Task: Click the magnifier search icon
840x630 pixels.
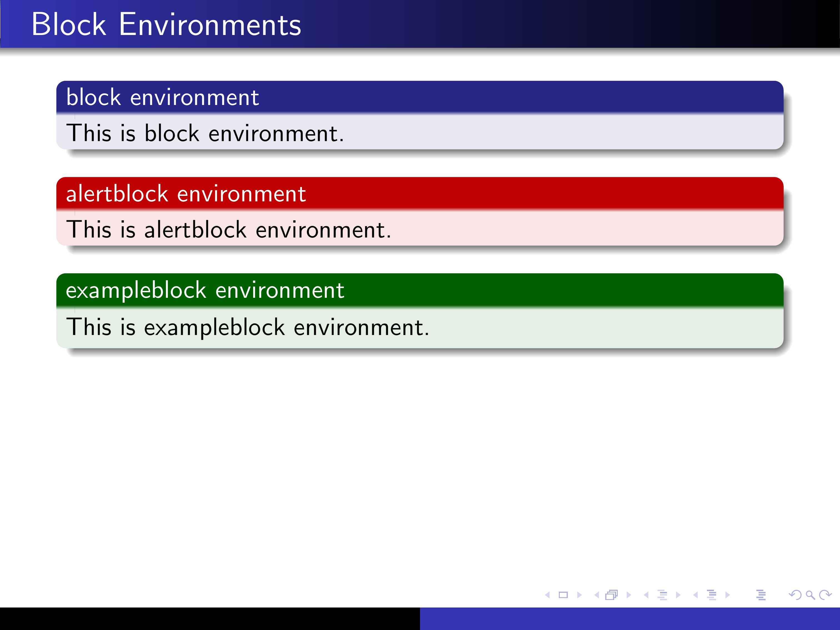Action: tap(810, 595)
